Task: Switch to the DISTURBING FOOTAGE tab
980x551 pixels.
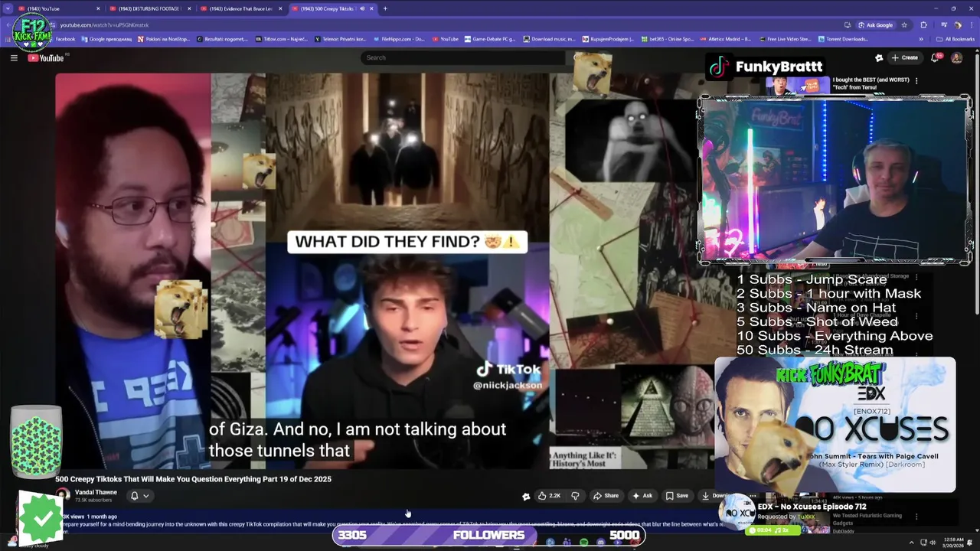Action: point(149,8)
